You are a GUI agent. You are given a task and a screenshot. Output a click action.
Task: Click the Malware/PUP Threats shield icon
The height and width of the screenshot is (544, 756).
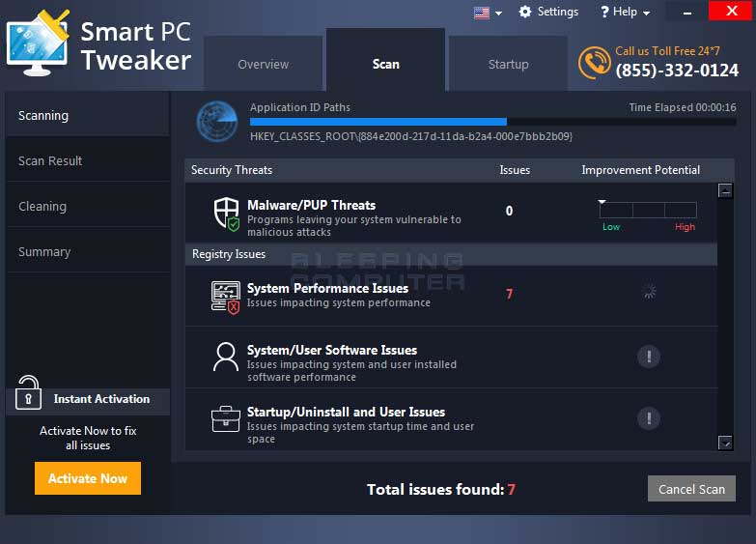coord(226,214)
